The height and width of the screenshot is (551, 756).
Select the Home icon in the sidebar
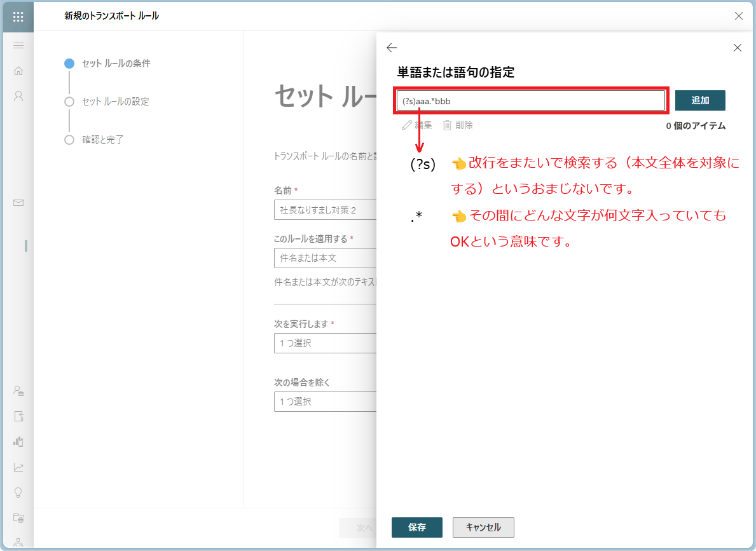(18, 71)
